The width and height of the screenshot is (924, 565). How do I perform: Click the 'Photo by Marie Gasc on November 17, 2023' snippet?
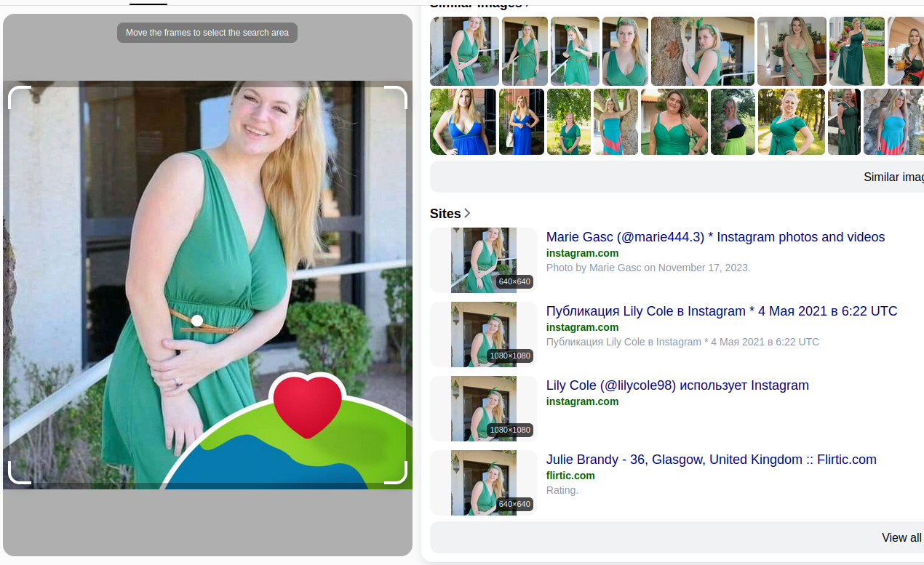tap(648, 268)
